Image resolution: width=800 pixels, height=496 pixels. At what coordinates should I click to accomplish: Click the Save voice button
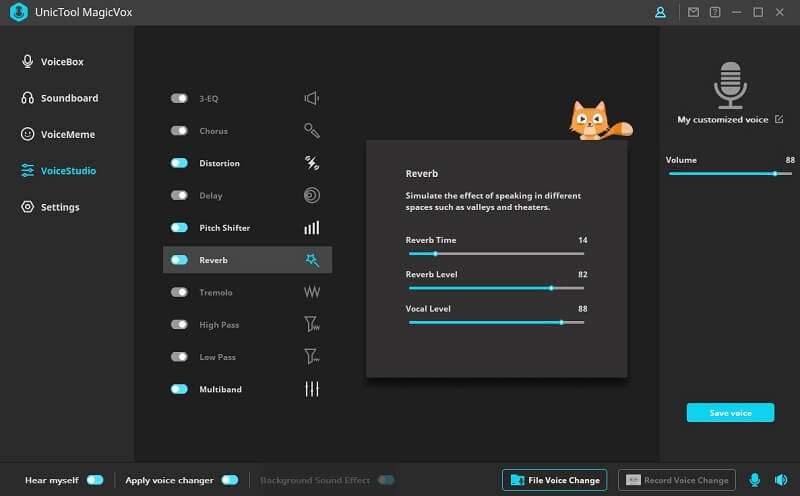pos(730,413)
